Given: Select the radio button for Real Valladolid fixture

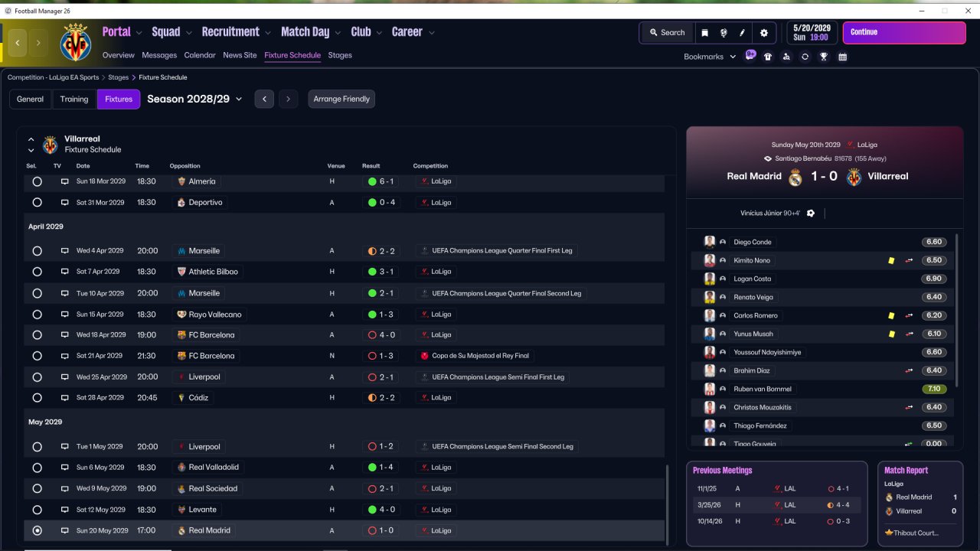Looking at the screenshot, I should (37, 468).
